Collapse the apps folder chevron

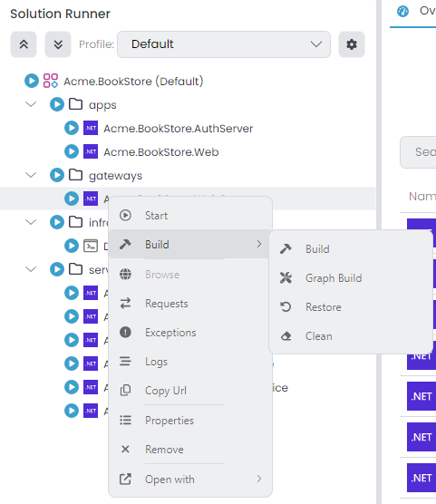[x=31, y=104]
